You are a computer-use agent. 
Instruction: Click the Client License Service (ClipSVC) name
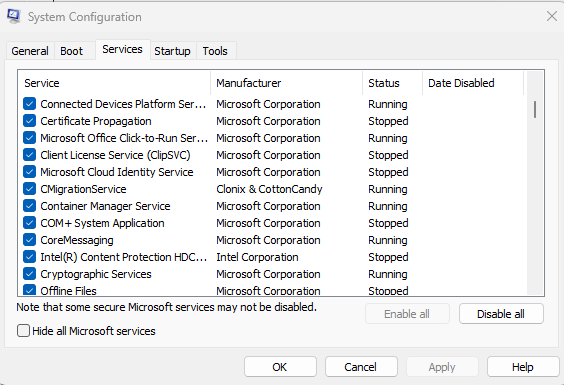coord(115,155)
